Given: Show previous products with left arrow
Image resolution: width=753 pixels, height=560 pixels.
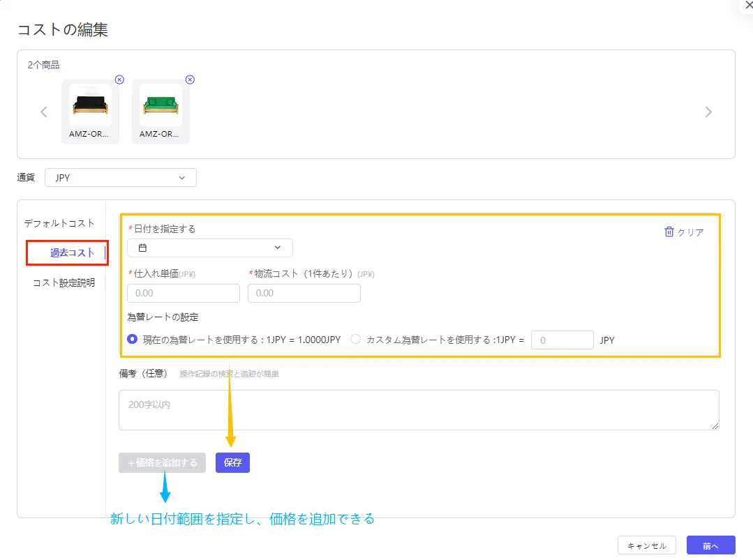Looking at the screenshot, I should [44, 112].
